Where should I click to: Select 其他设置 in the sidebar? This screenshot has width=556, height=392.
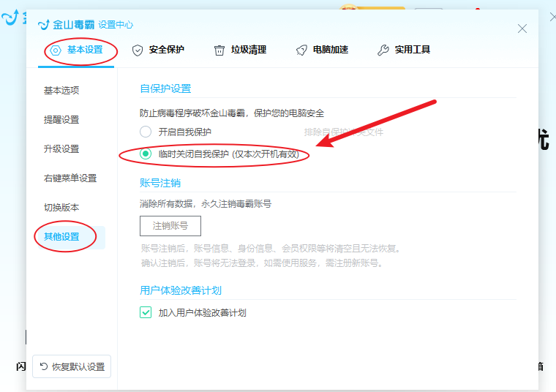coord(71,237)
